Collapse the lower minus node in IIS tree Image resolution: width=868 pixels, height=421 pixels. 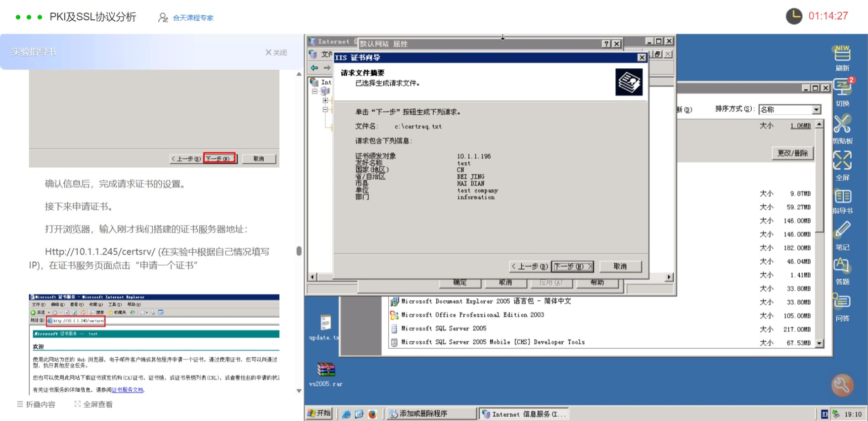point(325,110)
